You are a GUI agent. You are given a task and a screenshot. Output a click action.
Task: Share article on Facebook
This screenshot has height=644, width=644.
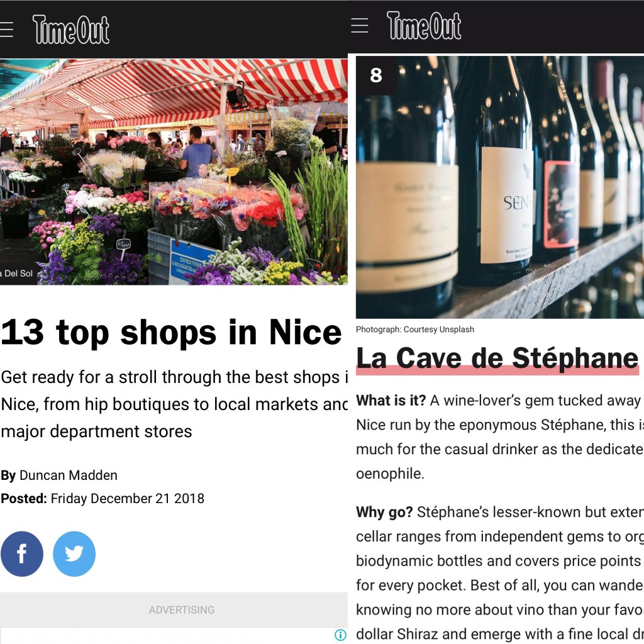pos(22,553)
